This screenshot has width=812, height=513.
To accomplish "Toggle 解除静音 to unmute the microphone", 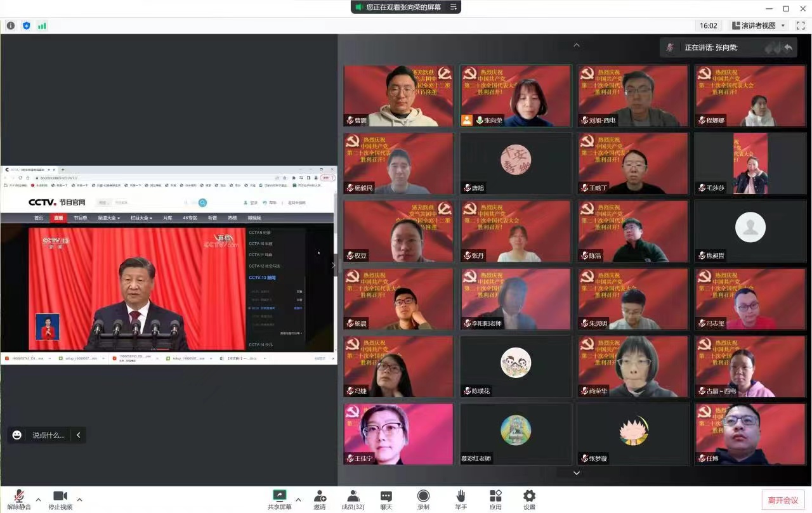I will (x=19, y=499).
